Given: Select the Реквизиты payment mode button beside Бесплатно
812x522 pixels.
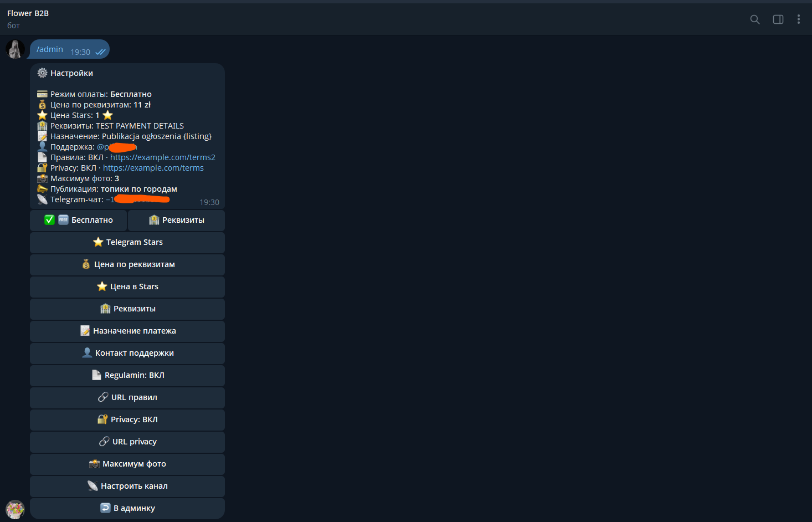Looking at the screenshot, I should click(176, 220).
